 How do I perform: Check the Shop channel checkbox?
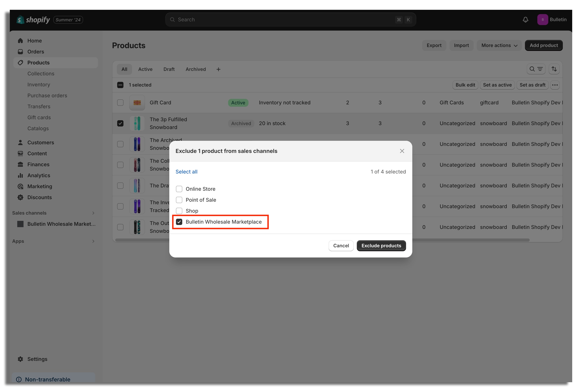pos(179,211)
